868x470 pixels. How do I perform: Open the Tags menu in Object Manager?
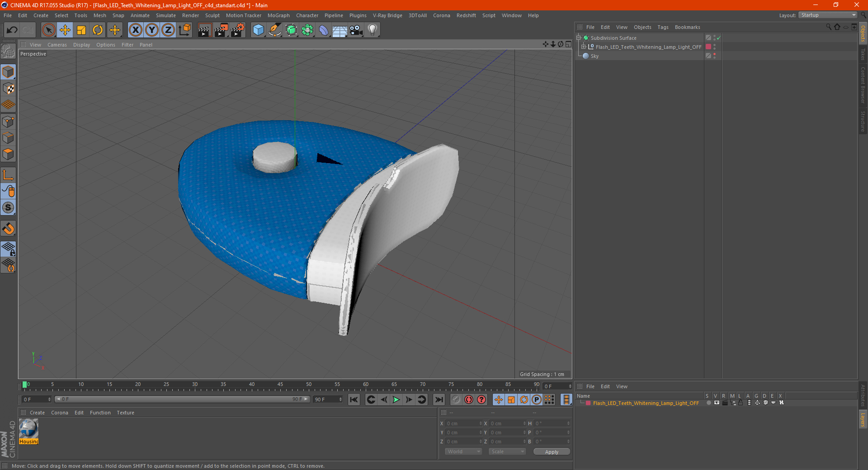click(x=663, y=27)
